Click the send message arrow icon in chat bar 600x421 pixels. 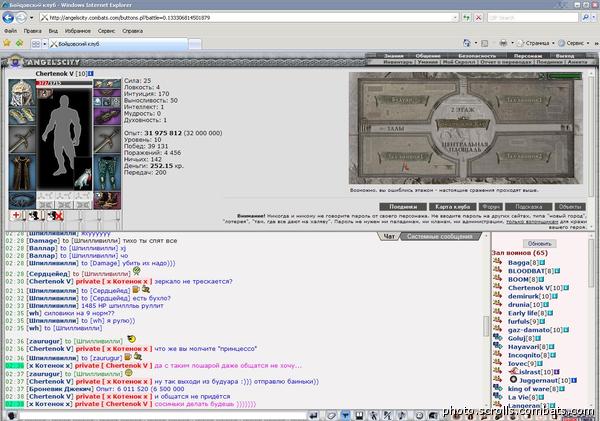(x=313, y=416)
